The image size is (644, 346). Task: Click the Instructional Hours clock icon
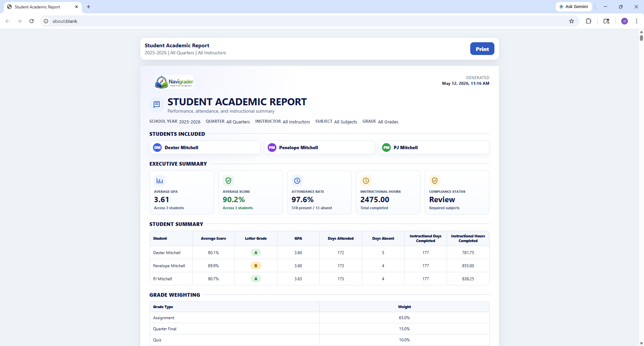click(x=366, y=181)
